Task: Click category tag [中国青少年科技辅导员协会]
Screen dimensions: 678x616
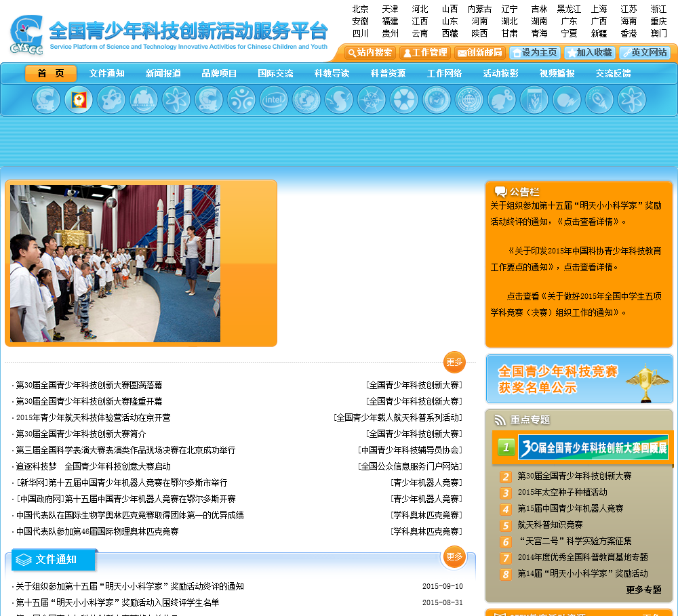Action: (x=410, y=450)
